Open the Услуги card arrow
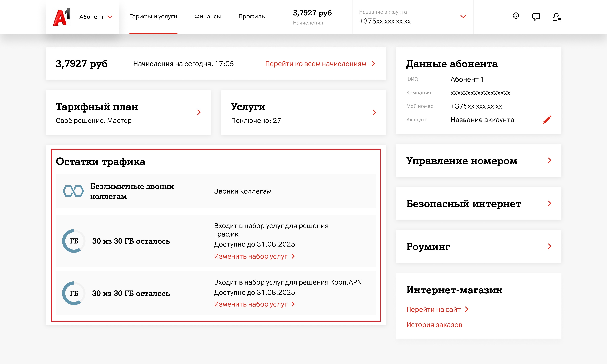The image size is (607, 364). click(374, 112)
